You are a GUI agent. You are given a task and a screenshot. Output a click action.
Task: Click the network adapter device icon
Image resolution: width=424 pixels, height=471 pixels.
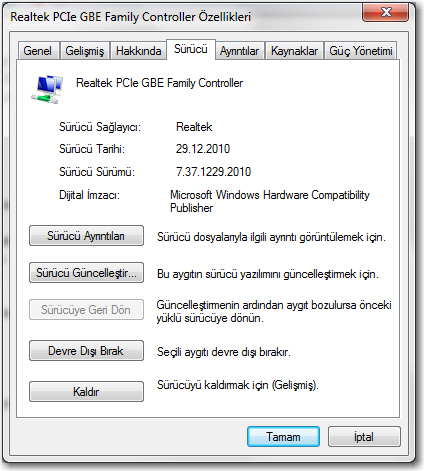click(47, 89)
